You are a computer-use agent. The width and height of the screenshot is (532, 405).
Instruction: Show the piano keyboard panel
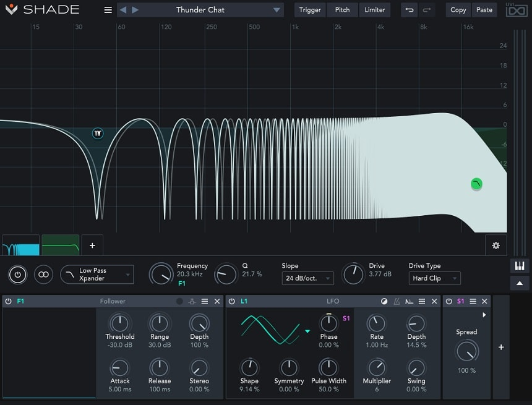519,266
